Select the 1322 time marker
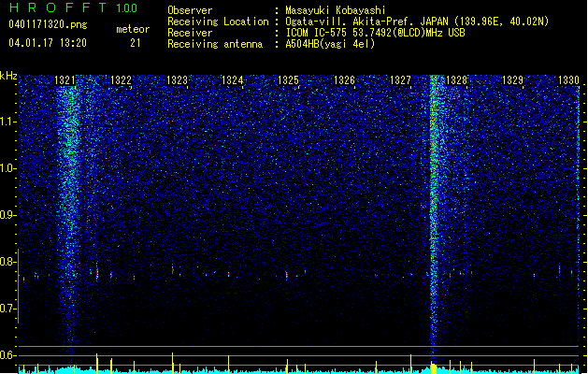This screenshot has width=588, height=374. 122,80
